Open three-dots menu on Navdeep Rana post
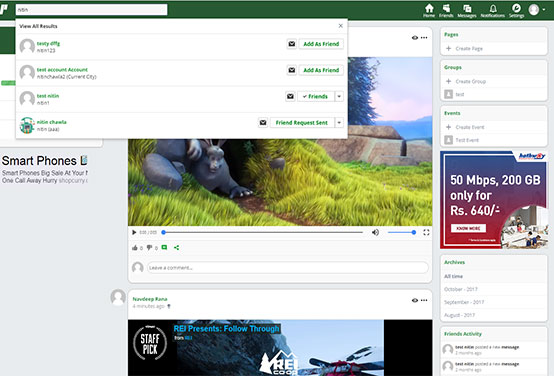 (424, 300)
